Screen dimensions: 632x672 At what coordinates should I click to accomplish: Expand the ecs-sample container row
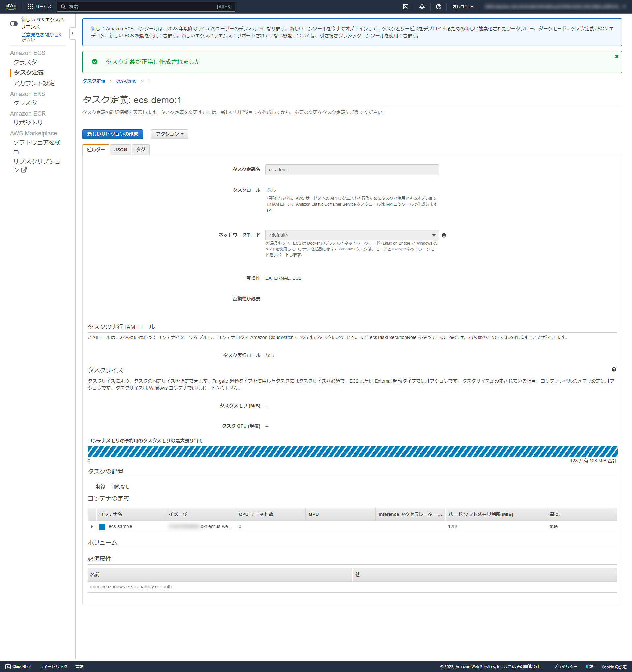pyautogui.click(x=92, y=526)
